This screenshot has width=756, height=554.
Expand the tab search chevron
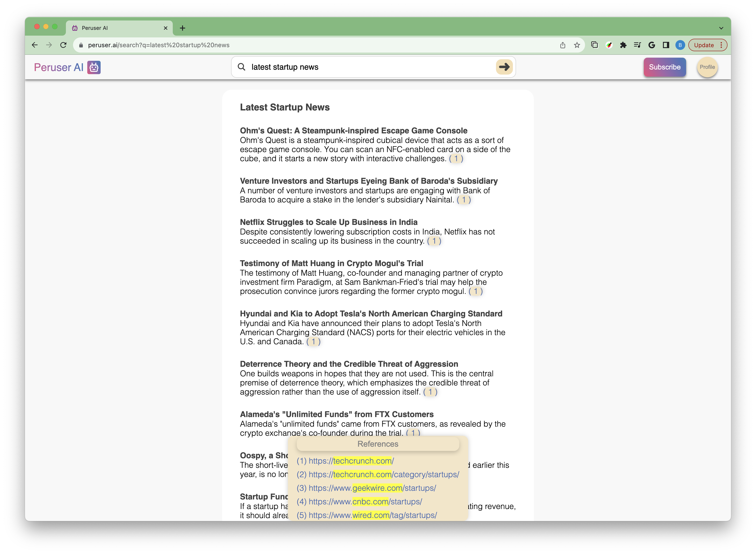tap(721, 28)
